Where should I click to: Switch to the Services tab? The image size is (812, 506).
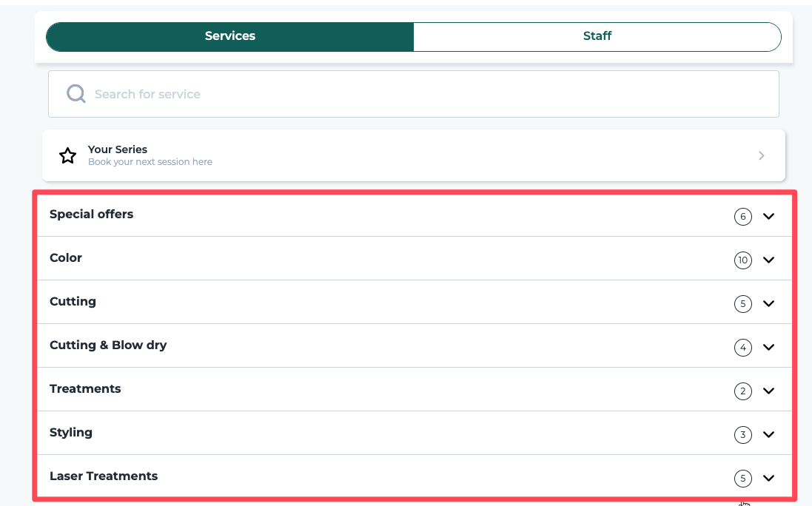click(230, 36)
